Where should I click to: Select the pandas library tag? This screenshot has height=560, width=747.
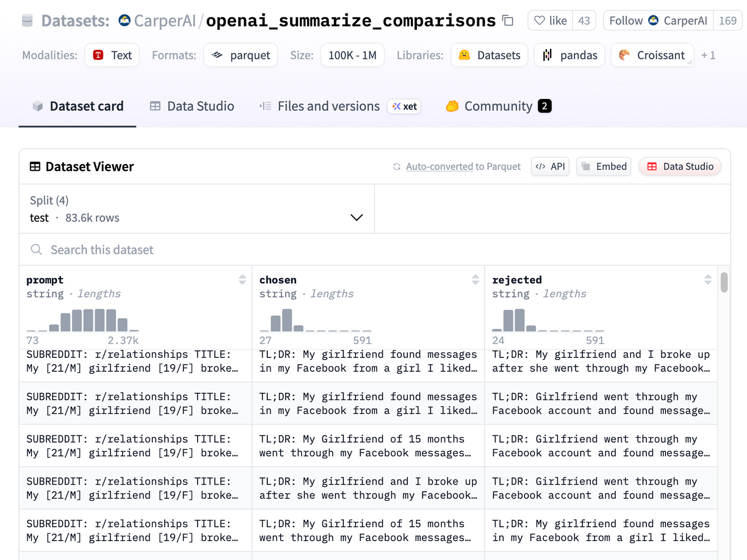[569, 55]
